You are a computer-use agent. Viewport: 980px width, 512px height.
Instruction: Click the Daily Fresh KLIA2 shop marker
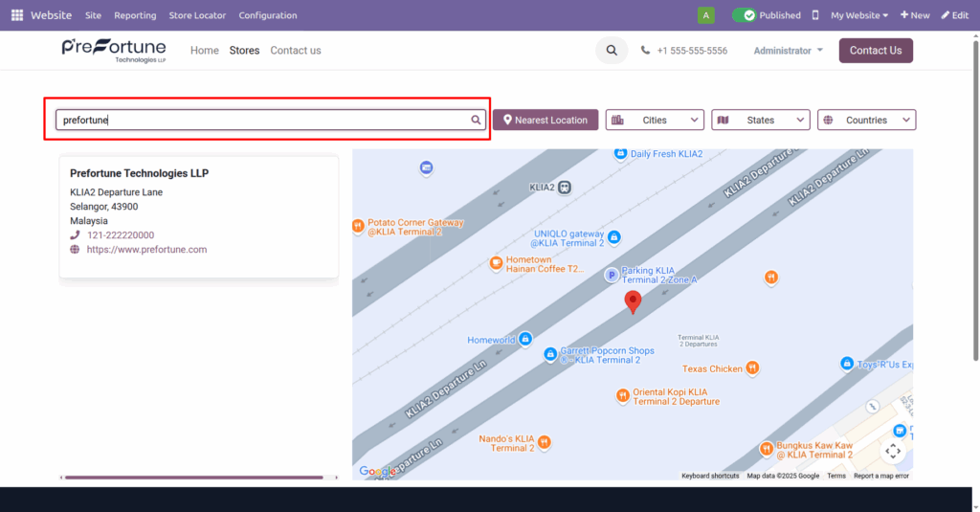(x=620, y=153)
